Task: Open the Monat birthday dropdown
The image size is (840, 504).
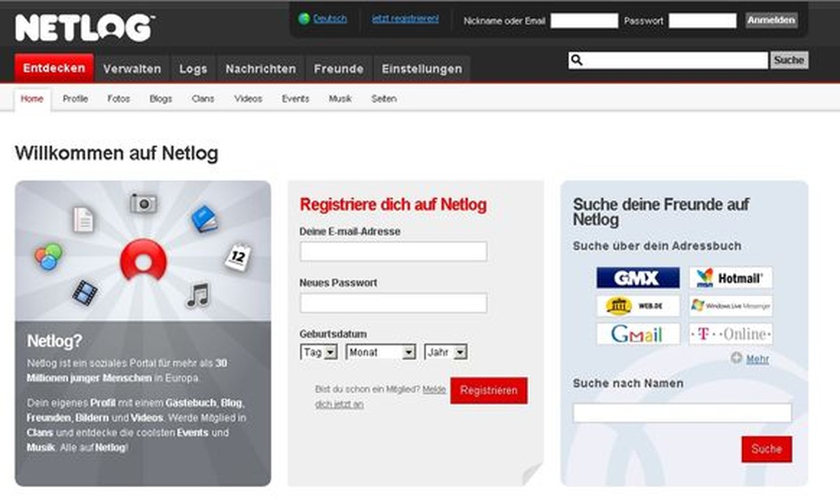Action: pyautogui.click(x=381, y=352)
